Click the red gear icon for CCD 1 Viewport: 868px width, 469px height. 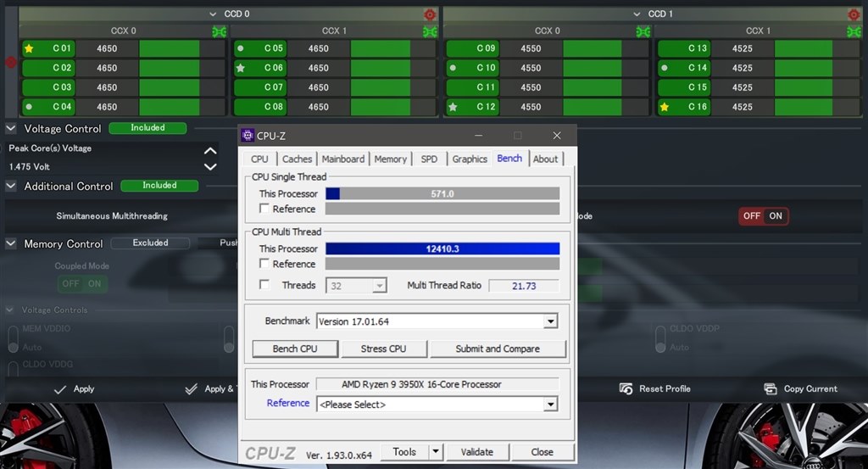(x=854, y=14)
